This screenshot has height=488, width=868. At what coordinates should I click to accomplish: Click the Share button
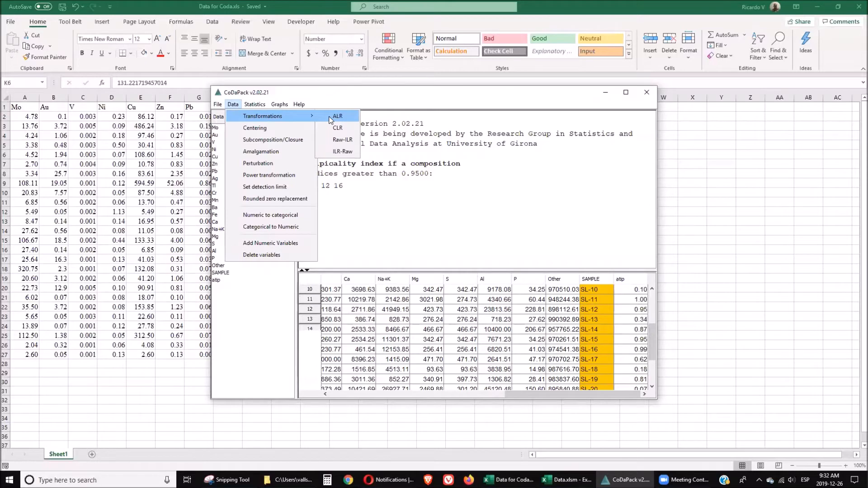coord(799,21)
